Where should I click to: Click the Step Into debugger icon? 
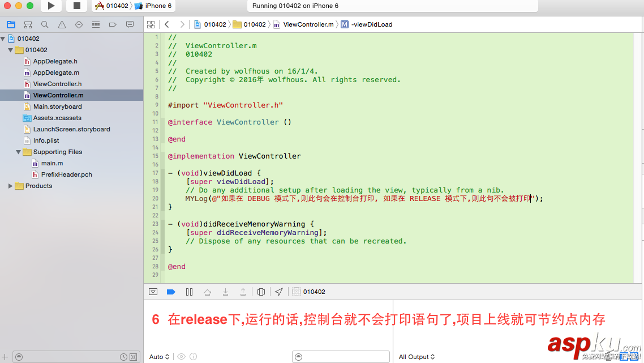225,291
